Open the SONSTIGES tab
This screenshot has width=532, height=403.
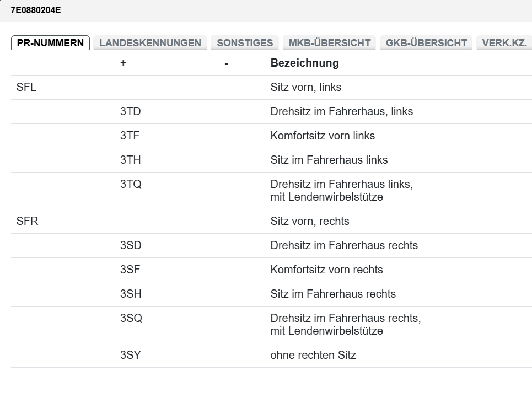(245, 43)
